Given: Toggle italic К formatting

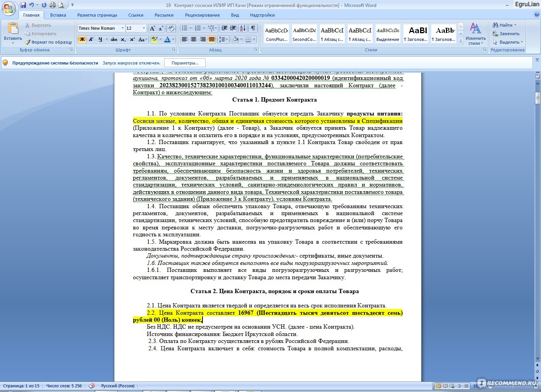Looking at the screenshot, I should pos(91,39).
